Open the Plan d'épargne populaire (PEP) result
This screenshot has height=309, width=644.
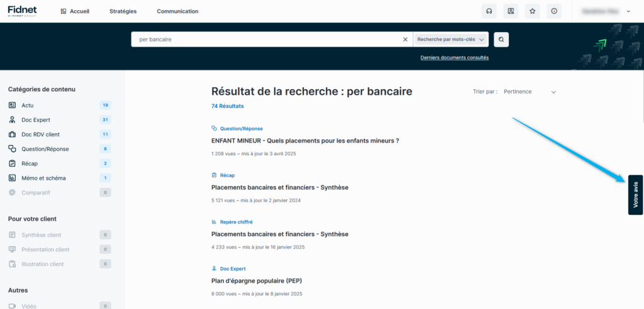click(x=261, y=281)
